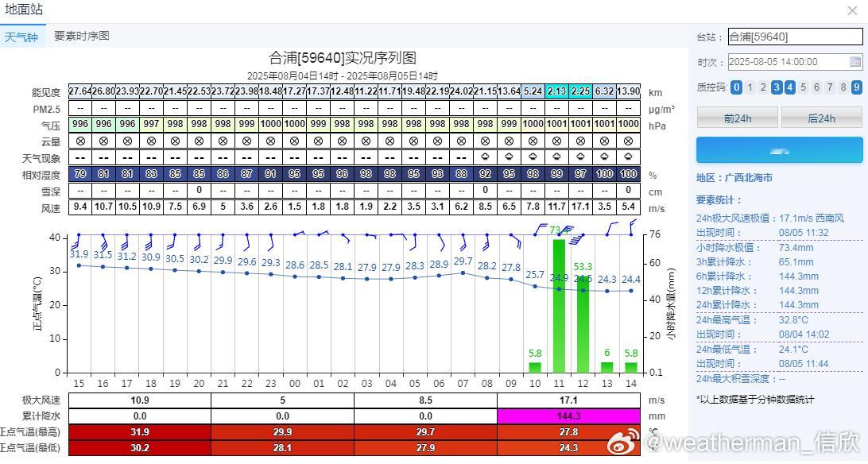The image size is (868, 464).
Task: Click the 极大风速 summary cell 10.9
Action: [140, 400]
